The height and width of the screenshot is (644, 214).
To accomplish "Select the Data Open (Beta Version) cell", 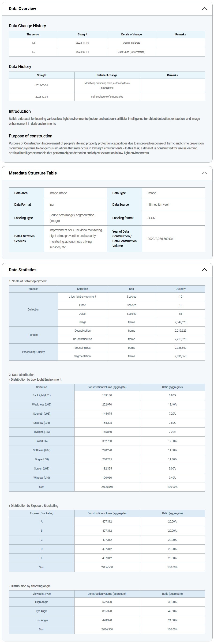I will [131, 52].
